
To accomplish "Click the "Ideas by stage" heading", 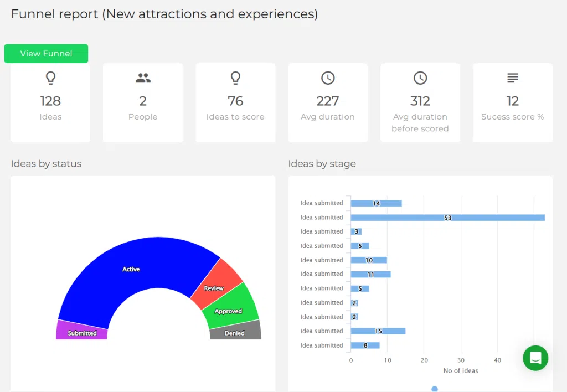I will (322, 164).
